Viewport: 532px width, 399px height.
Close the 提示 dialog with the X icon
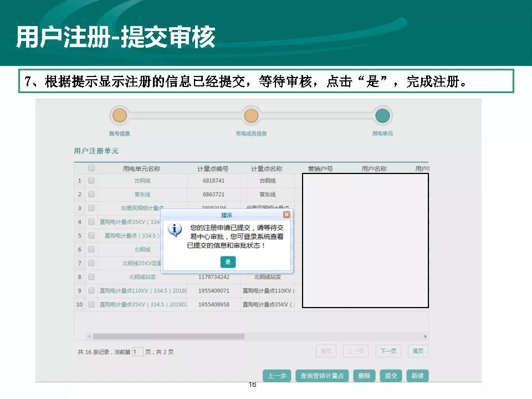[x=287, y=214]
